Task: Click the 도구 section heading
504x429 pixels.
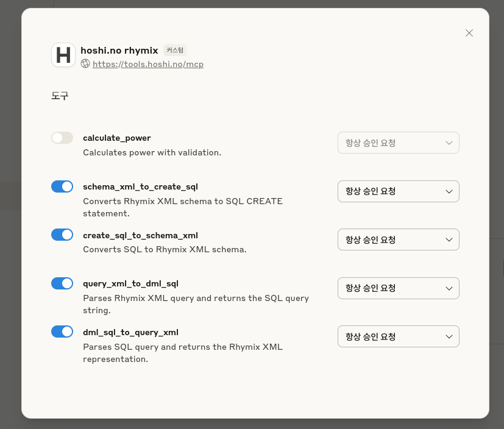Action: point(60,96)
